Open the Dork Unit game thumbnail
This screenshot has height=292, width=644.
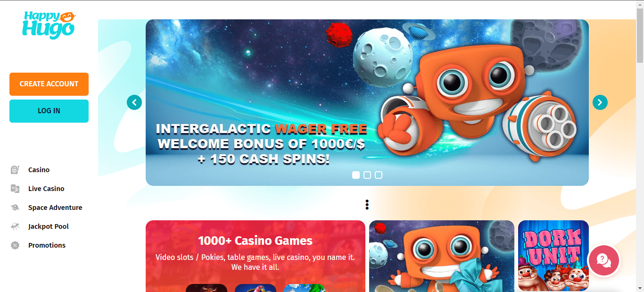553,256
